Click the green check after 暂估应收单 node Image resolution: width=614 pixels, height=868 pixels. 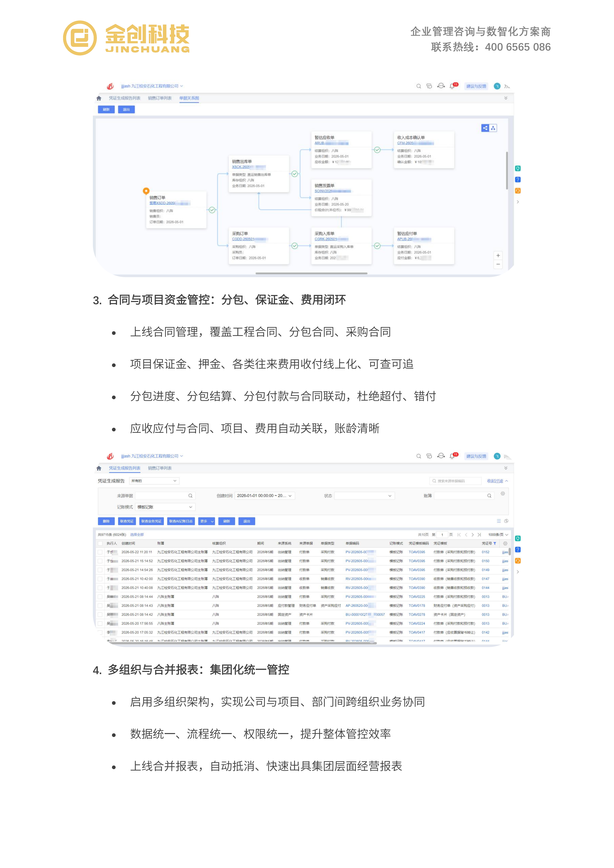click(377, 150)
